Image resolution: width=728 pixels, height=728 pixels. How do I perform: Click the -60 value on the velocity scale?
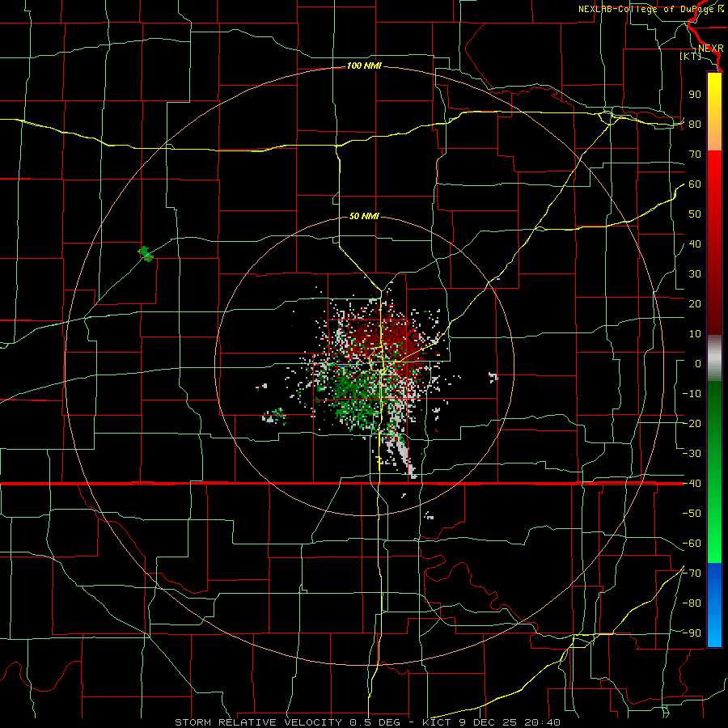(692, 544)
